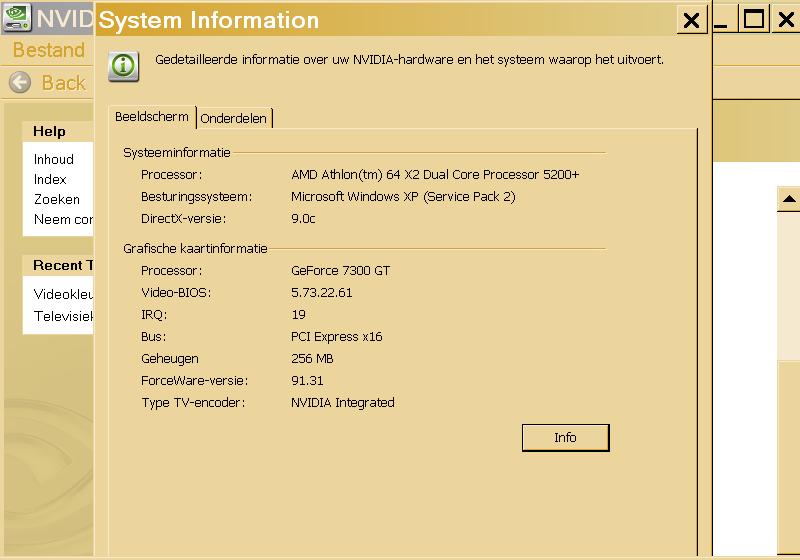Viewport: 800px width, 560px height.
Task: Open the Onderdelen tab
Action: click(x=234, y=118)
